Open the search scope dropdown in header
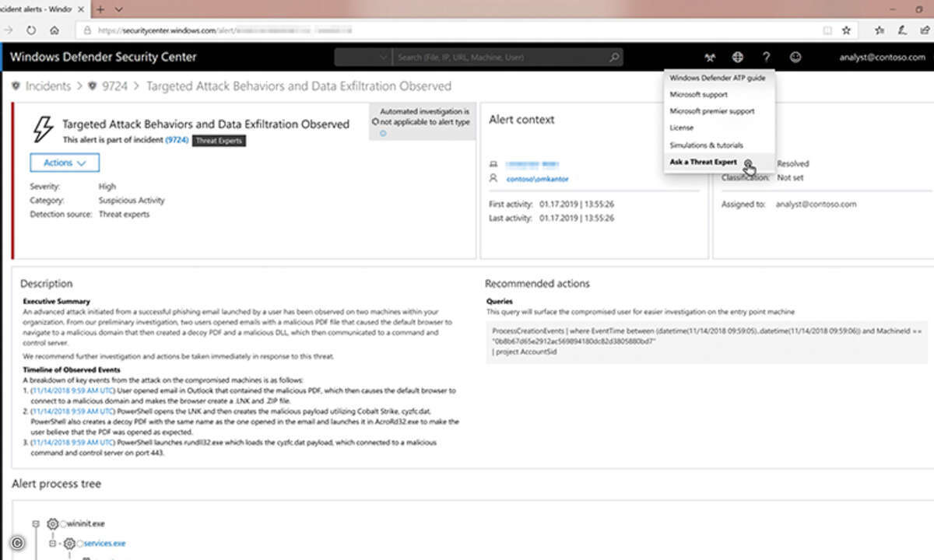Screen dimensions: 934x560 click(363, 57)
